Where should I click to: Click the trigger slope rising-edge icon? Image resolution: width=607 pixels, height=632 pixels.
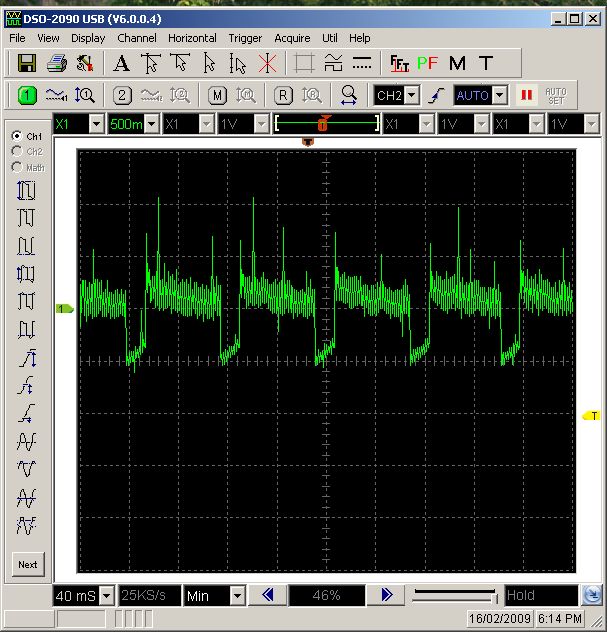437,96
